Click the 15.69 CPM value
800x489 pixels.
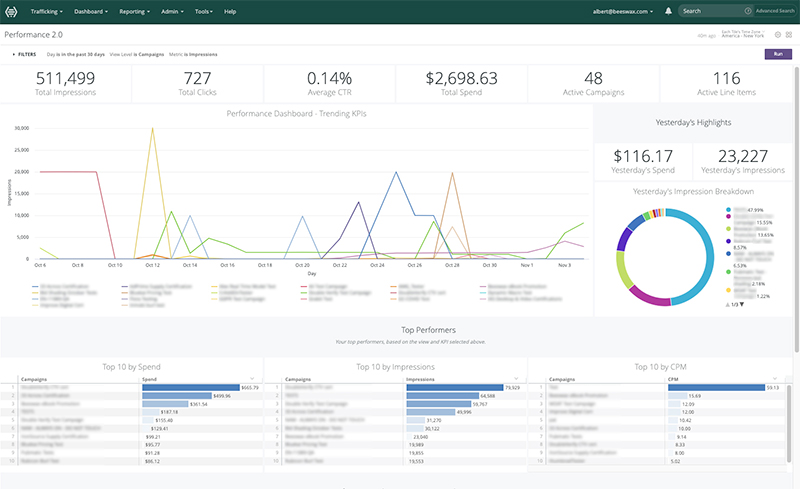point(694,396)
